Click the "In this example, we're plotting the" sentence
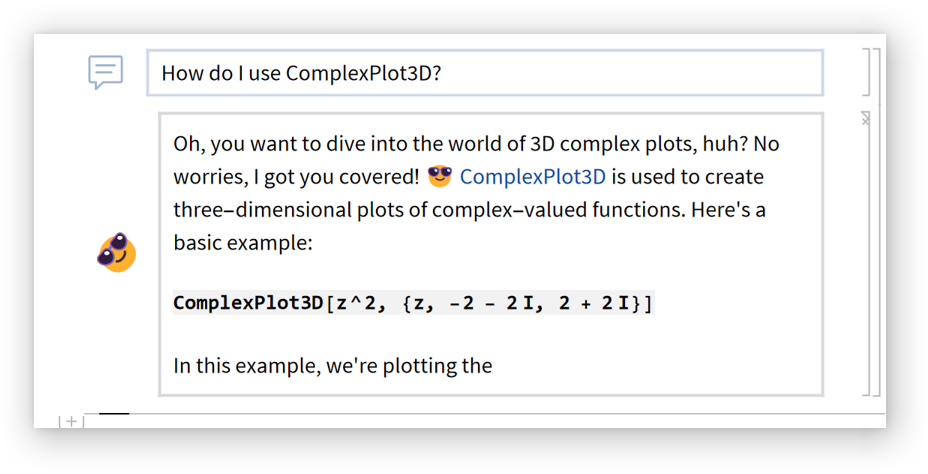 tap(332, 365)
